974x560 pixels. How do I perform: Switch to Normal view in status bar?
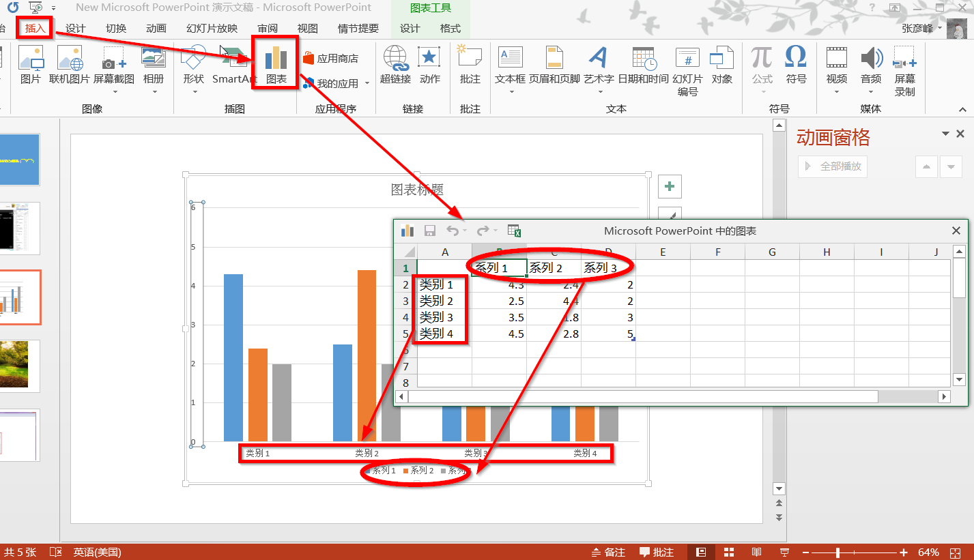tap(701, 552)
